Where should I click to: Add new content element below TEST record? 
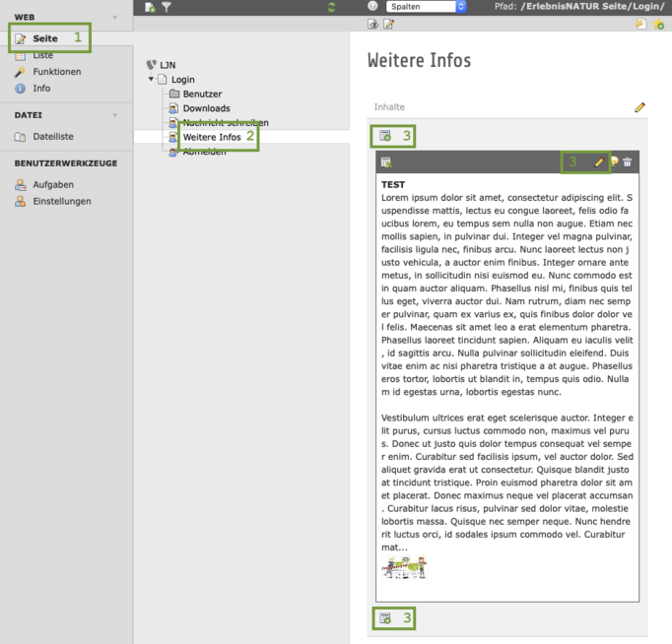(385, 617)
